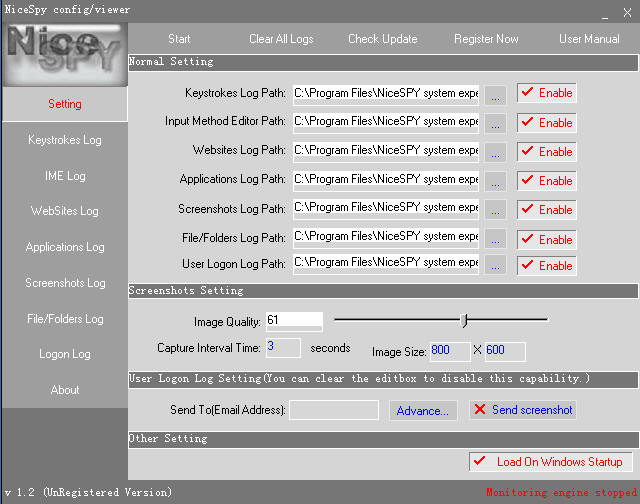Click the Input Method Editor Path field

pyautogui.click(x=386, y=122)
